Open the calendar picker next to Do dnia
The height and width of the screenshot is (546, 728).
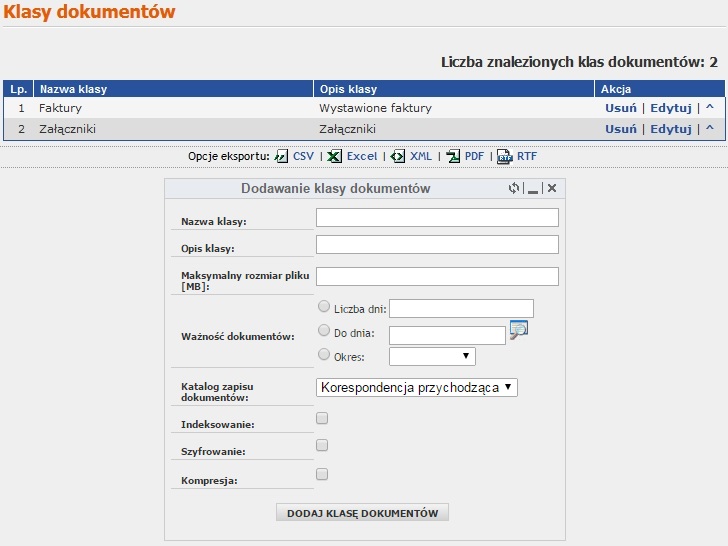[x=518, y=330]
